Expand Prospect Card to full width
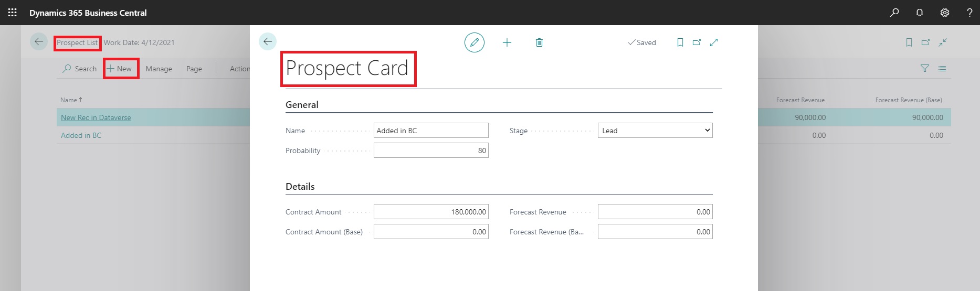This screenshot has height=291, width=980. click(x=714, y=42)
